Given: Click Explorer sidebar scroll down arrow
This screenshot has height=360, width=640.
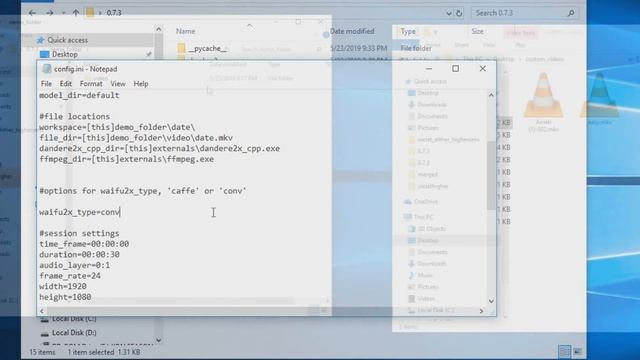Looking at the screenshot, I should (158, 340).
